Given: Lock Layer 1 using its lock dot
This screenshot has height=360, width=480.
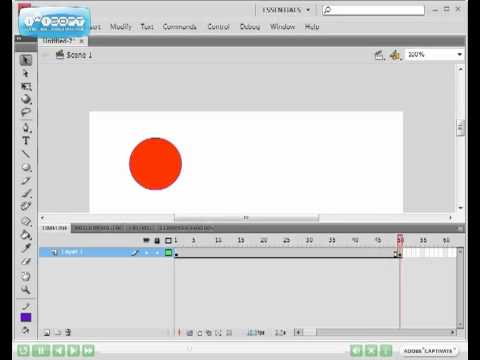Looking at the screenshot, I should coord(157,252).
